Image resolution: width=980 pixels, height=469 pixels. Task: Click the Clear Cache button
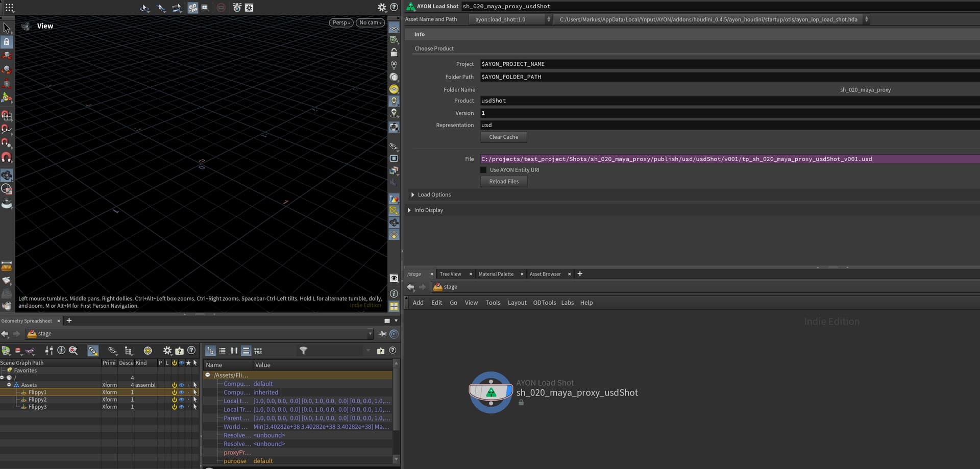pyautogui.click(x=503, y=137)
